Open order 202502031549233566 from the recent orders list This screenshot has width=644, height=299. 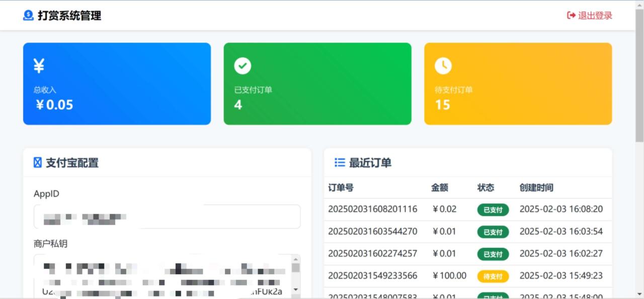(373, 276)
